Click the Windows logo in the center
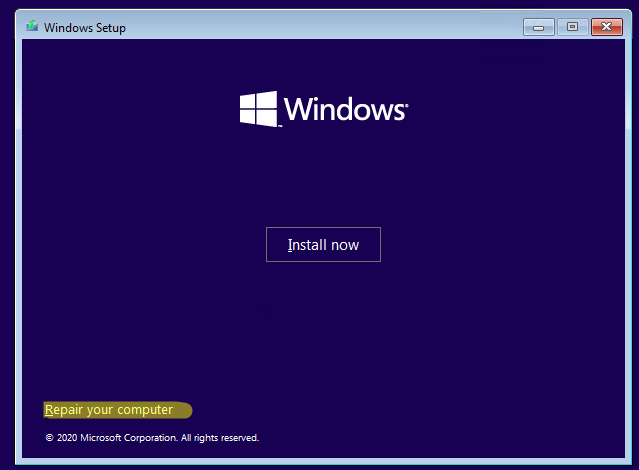The width and height of the screenshot is (639, 470). 324,109
